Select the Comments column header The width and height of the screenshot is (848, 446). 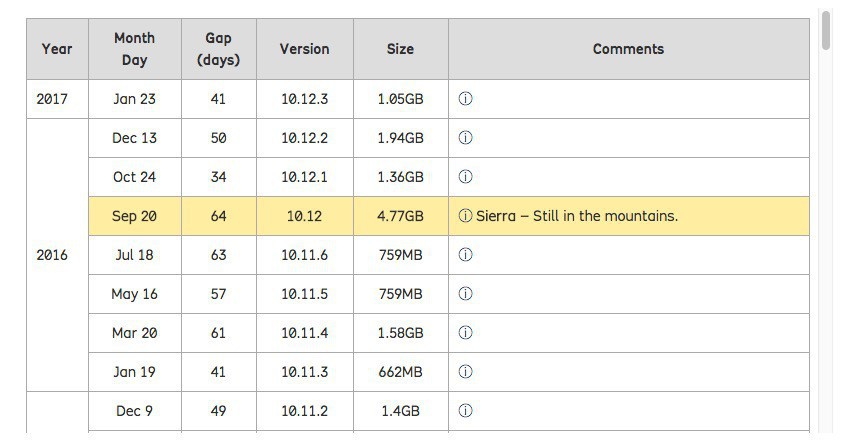pyautogui.click(x=628, y=49)
